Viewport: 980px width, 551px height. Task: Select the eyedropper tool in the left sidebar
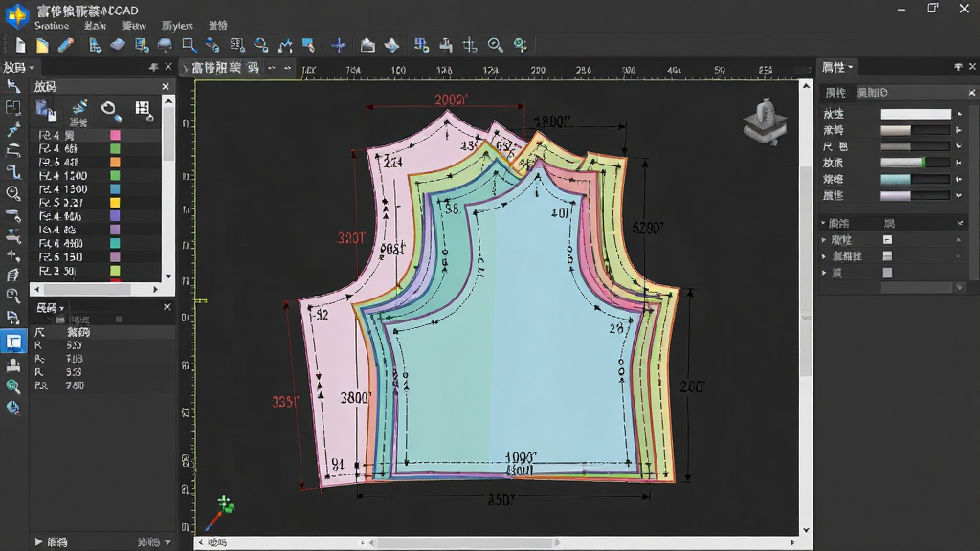(13, 129)
